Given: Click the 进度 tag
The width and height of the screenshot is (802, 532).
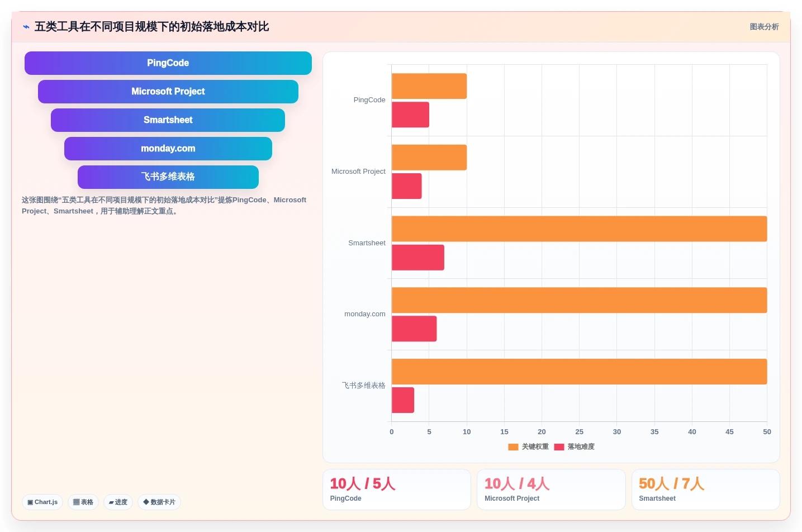Looking at the screenshot, I should (118, 502).
